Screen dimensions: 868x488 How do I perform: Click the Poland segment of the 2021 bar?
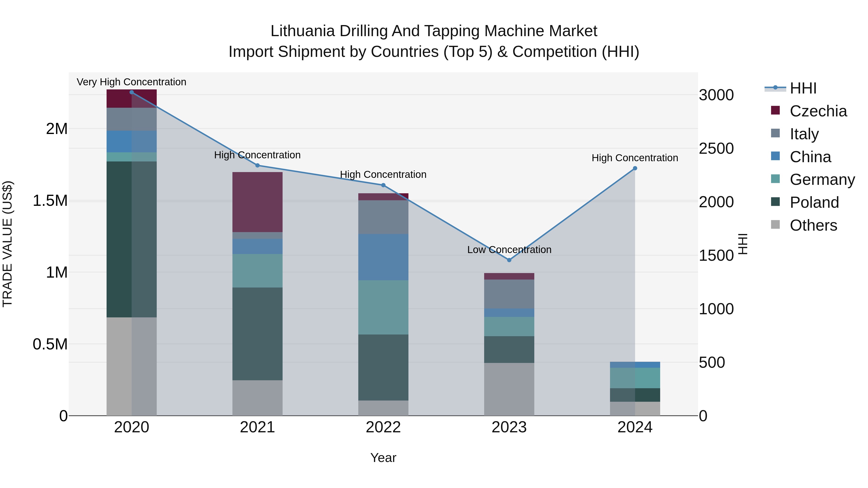click(x=258, y=334)
